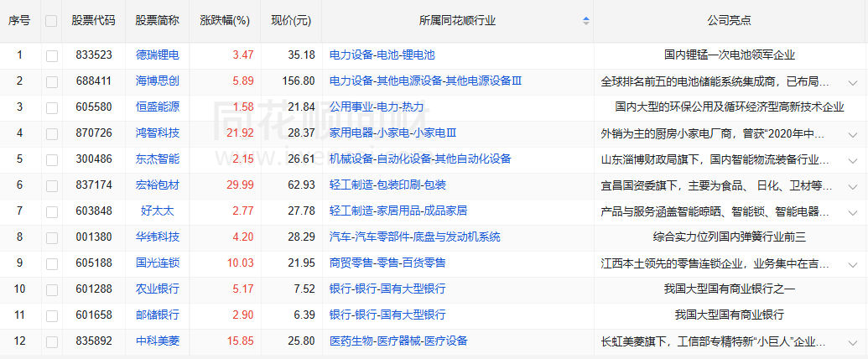Toggle the select-all checkbox in header

[52, 21]
